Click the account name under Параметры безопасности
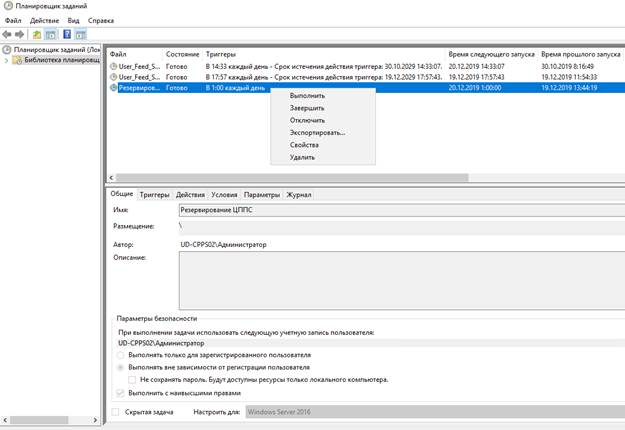Image resolution: width=625 pixels, height=430 pixels. pos(161,343)
